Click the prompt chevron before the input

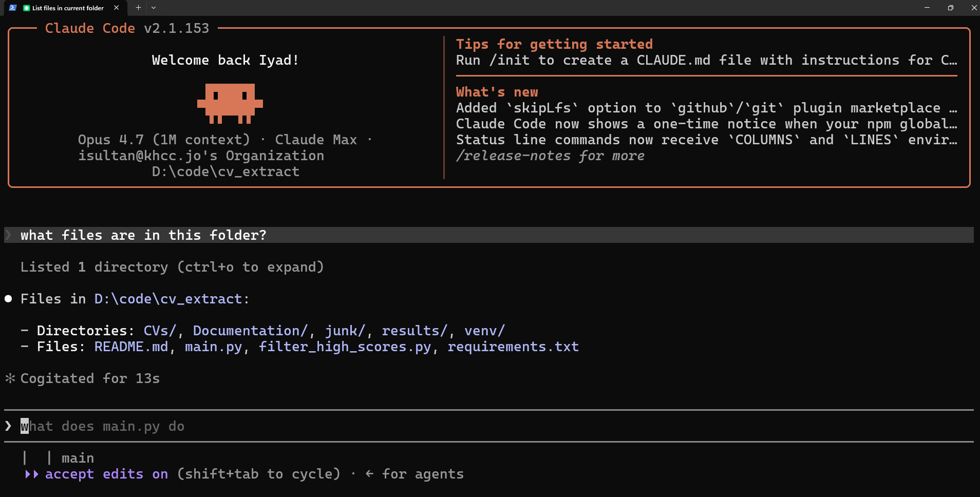[x=8, y=426]
